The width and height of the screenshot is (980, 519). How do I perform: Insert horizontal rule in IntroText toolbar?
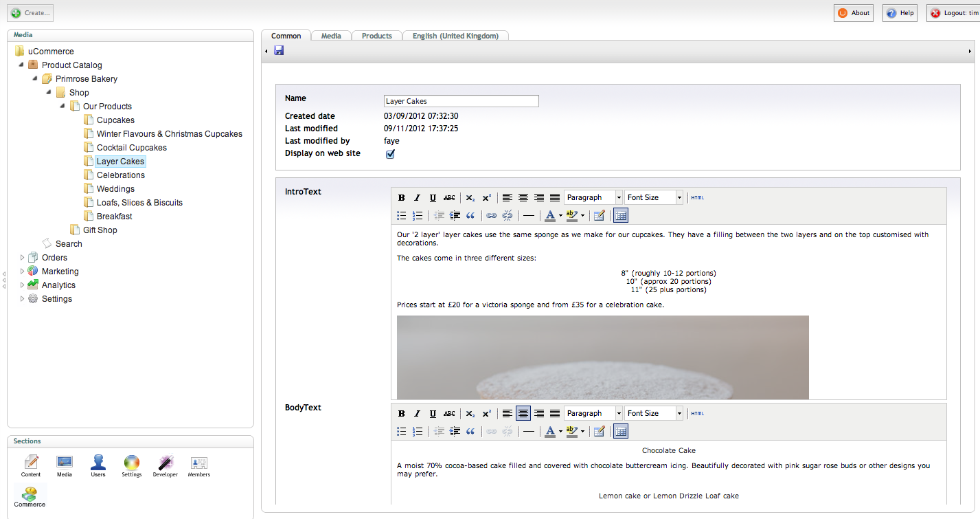click(x=528, y=215)
